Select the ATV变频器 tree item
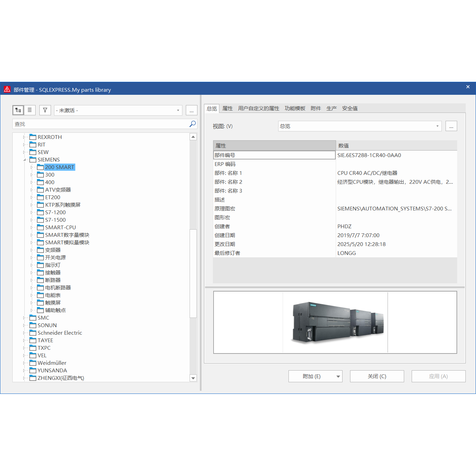The width and height of the screenshot is (476, 476). [58, 190]
